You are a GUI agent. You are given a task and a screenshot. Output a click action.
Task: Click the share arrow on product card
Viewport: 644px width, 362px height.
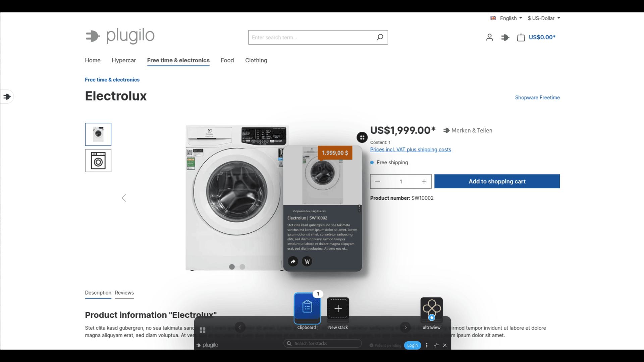coord(293,261)
